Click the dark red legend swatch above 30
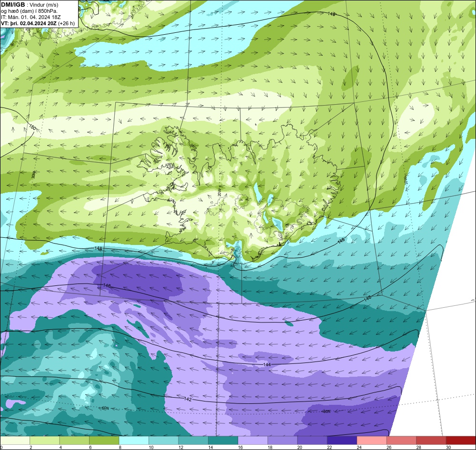Image resolution: width=476 pixels, height=450 pixels. pyautogui.click(x=461, y=440)
